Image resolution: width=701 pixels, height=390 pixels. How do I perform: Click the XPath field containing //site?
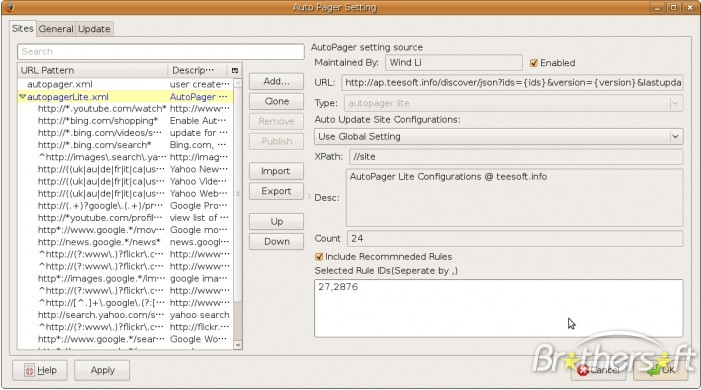(516, 157)
